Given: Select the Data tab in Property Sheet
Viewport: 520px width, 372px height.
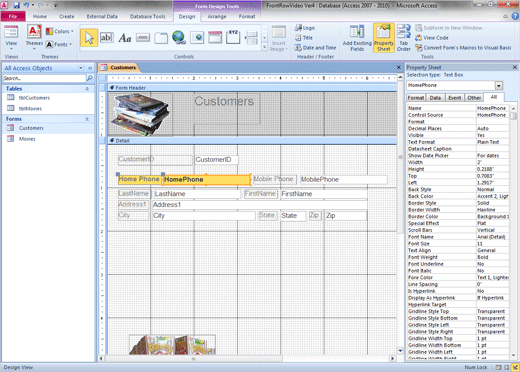Looking at the screenshot, I should tap(435, 98).
